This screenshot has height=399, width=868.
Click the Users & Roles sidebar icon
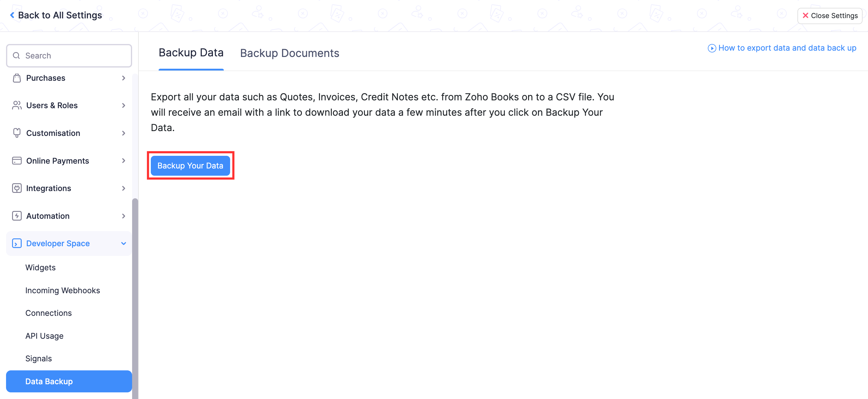tap(16, 105)
